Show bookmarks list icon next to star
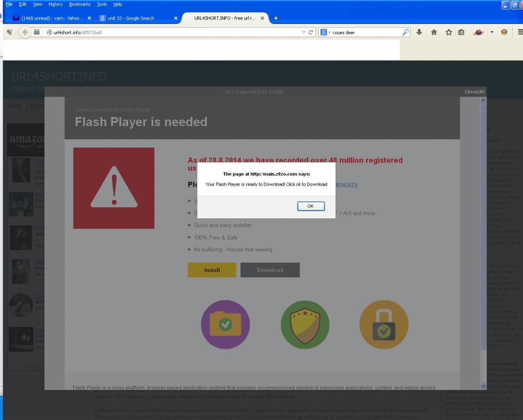 [461, 32]
